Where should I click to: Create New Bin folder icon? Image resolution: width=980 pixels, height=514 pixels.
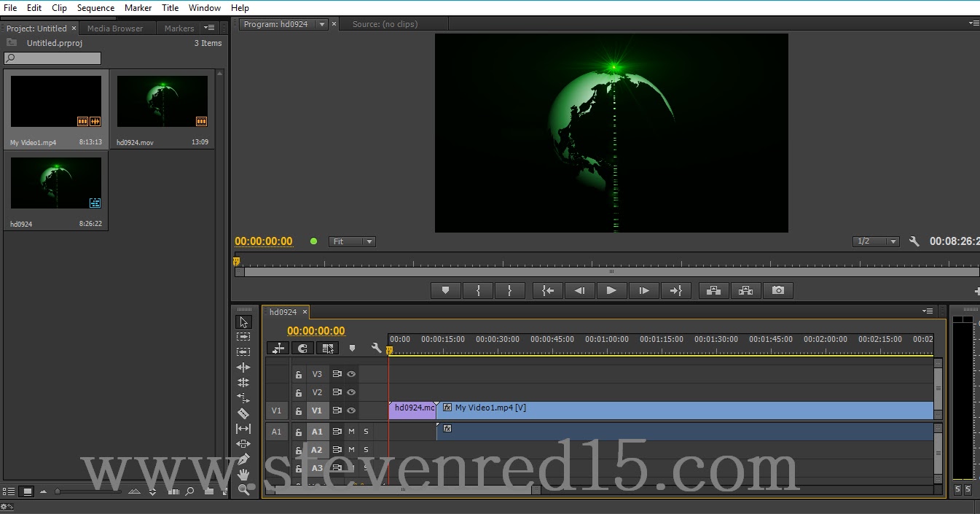tap(209, 491)
